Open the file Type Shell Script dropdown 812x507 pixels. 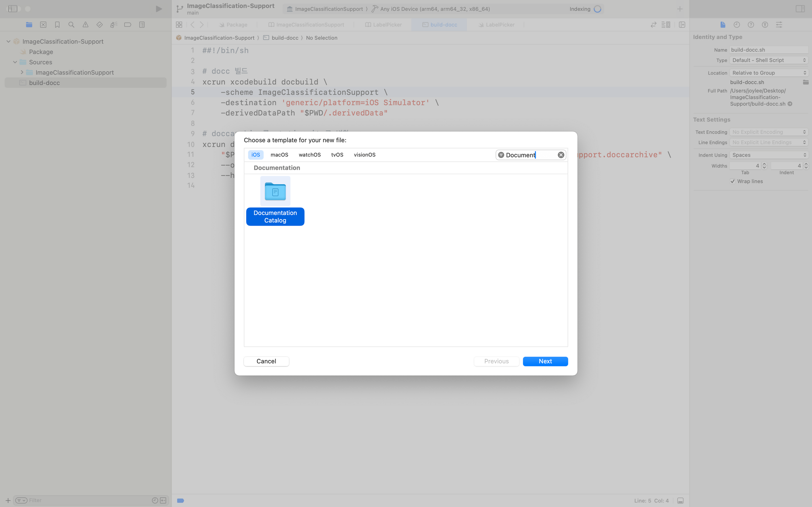[x=768, y=60]
